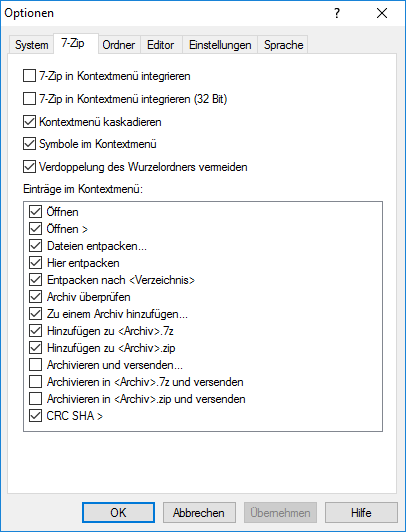
Task: Select the Editor tab
Action: (161, 45)
